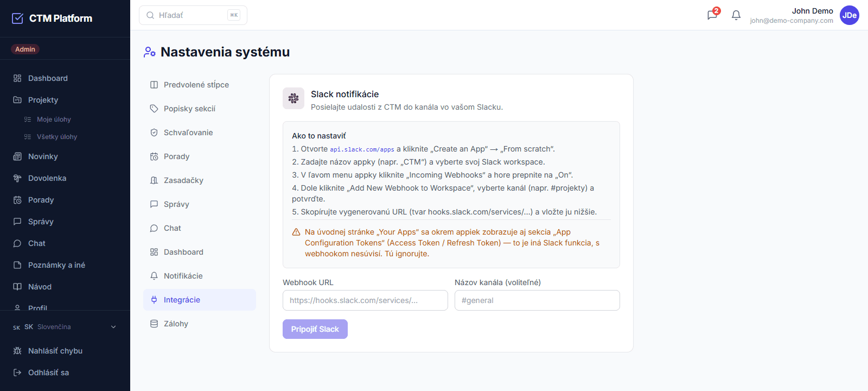The height and width of the screenshot is (391, 868).
Task: Click the Ako to nastaviť heading
Action: [318, 136]
